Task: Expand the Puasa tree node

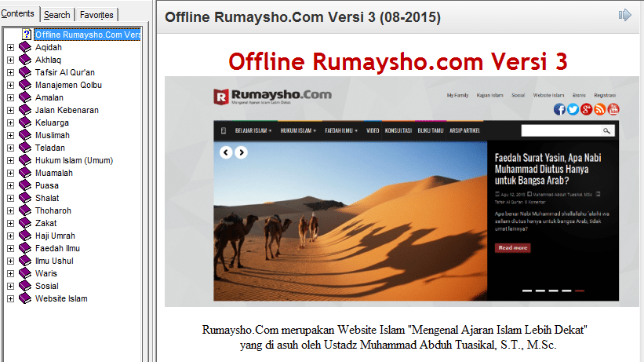Action: (x=11, y=185)
